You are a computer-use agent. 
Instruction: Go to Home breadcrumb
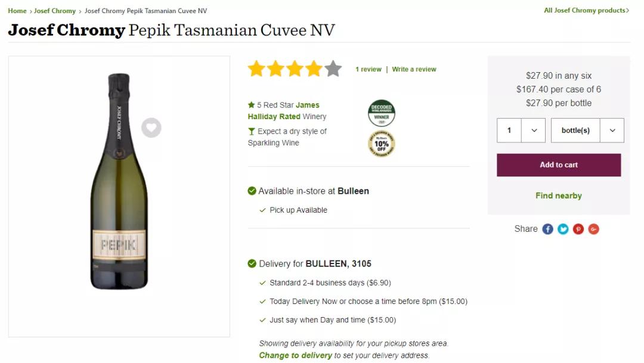coord(17,11)
